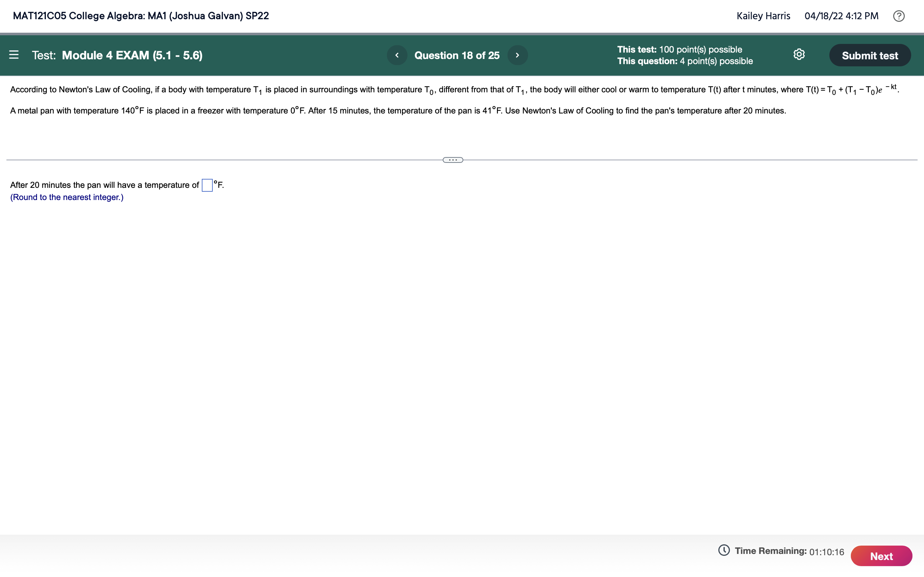The width and height of the screenshot is (924, 577).
Task: Click the temperature answer input field
Action: click(207, 185)
